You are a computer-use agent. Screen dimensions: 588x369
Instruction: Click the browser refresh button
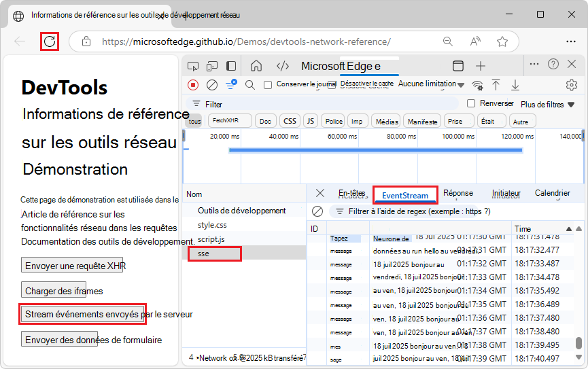coord(49,41)
